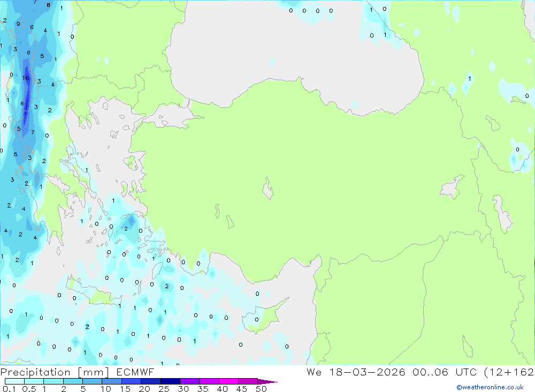
Task: Click the '00..06' time range text
Action: point(430,372)
